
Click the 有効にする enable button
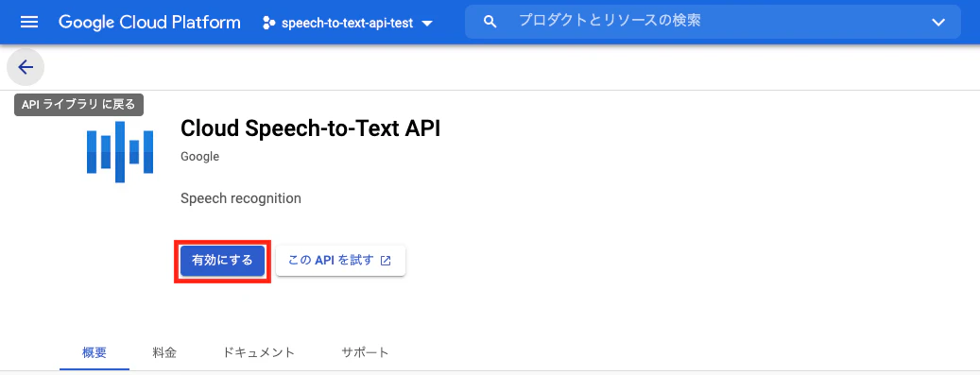click(222, 261)
